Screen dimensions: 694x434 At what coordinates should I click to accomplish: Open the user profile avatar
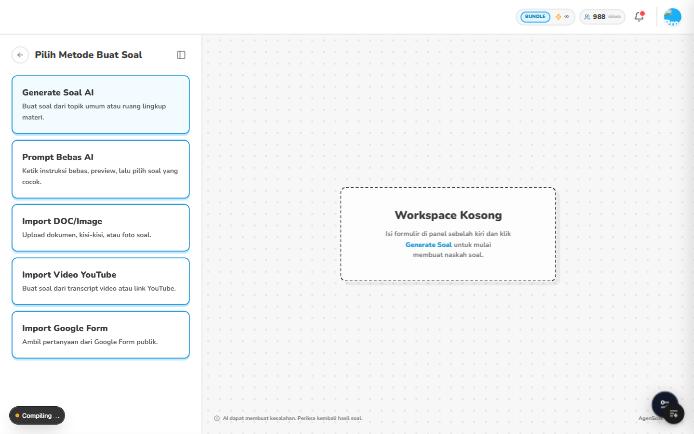[672, 17]
